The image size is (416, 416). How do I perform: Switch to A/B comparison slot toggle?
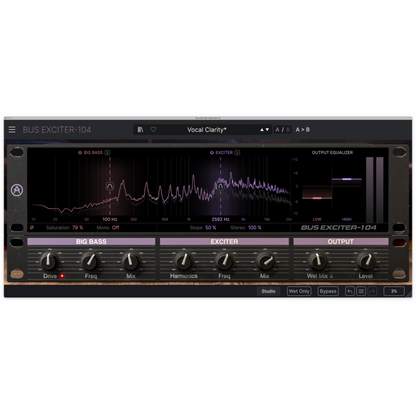click(x=282, y=130)
